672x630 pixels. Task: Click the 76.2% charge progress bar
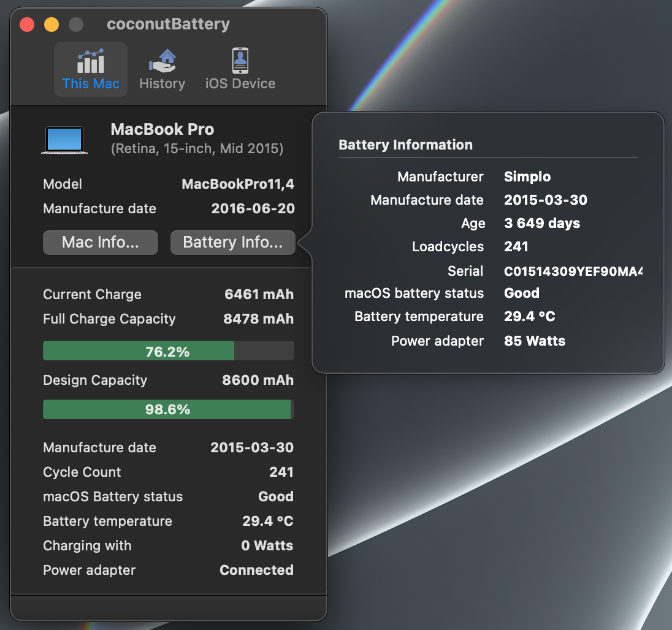point(169,351)
